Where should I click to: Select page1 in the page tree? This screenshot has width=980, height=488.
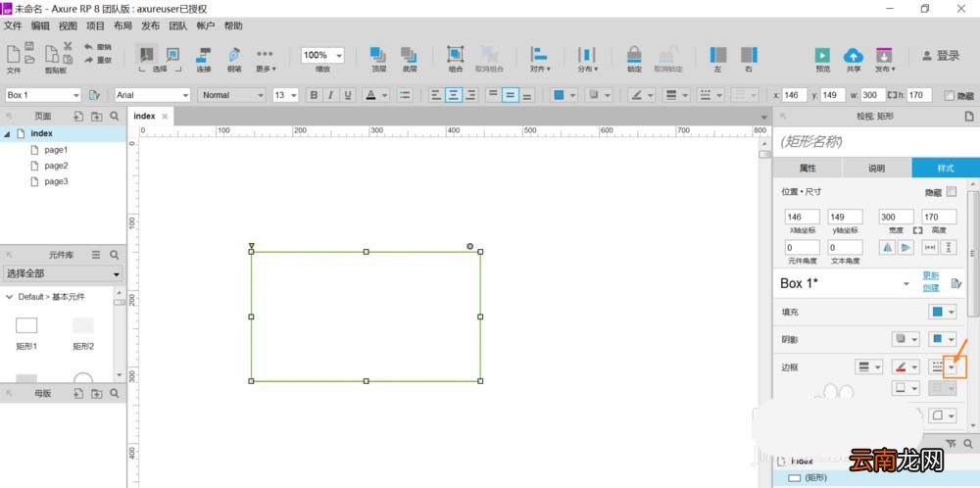tap(56, 150)
